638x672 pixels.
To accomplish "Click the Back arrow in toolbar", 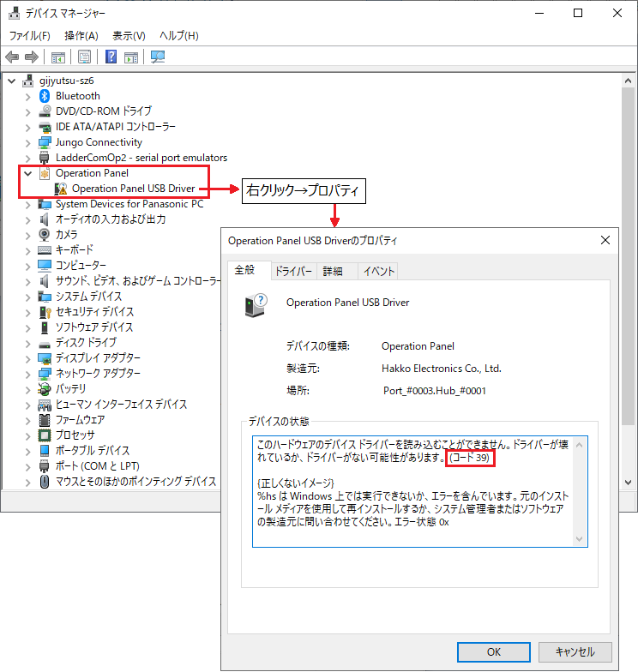I will (12, 57).
